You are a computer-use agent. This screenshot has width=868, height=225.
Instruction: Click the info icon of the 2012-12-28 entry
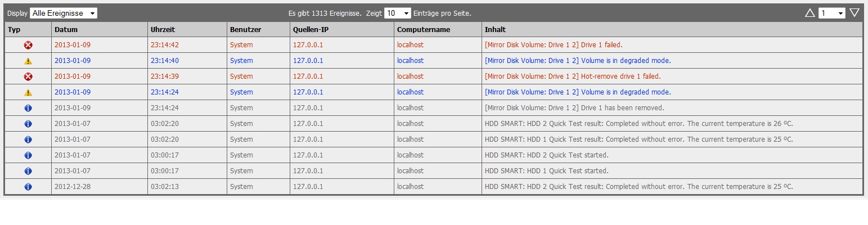pyautogui.click(x=28, y=187)
